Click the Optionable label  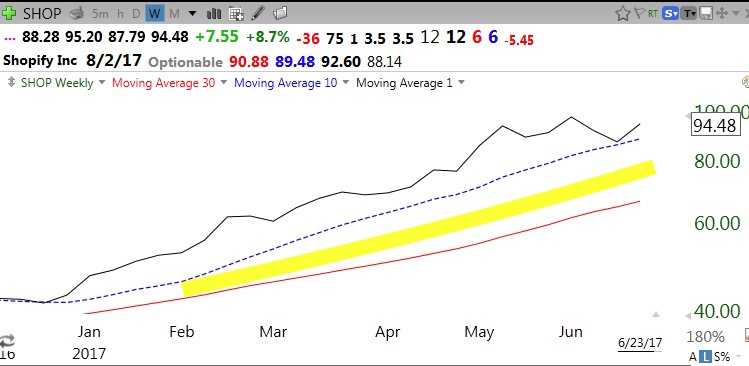pos(185,62)
